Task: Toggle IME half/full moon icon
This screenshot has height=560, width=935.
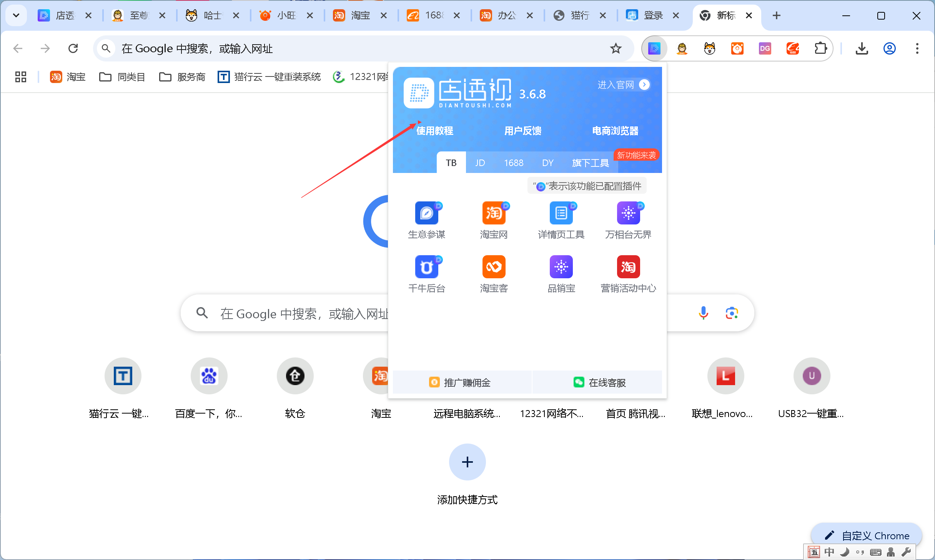Action: coord(845,552)
